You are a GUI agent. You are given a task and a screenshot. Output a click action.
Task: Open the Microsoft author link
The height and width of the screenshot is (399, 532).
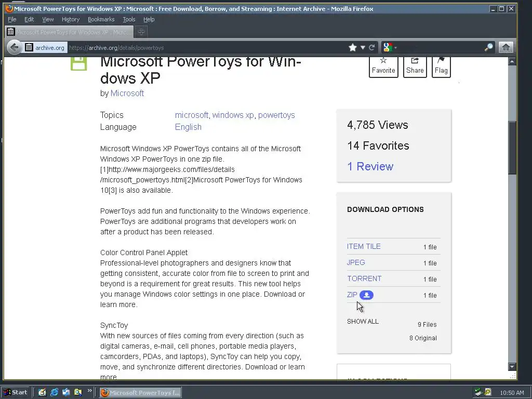coord(127,94)
